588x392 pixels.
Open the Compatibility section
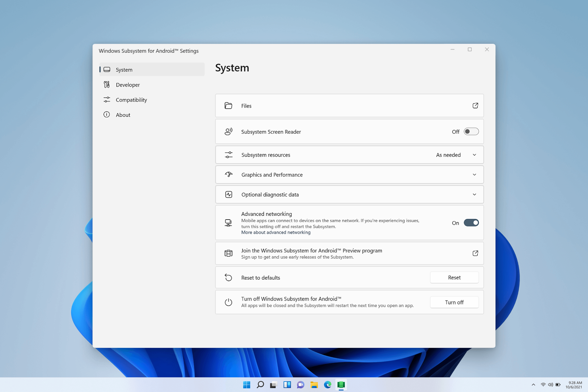pyautogui.click(x=131, y=100)
